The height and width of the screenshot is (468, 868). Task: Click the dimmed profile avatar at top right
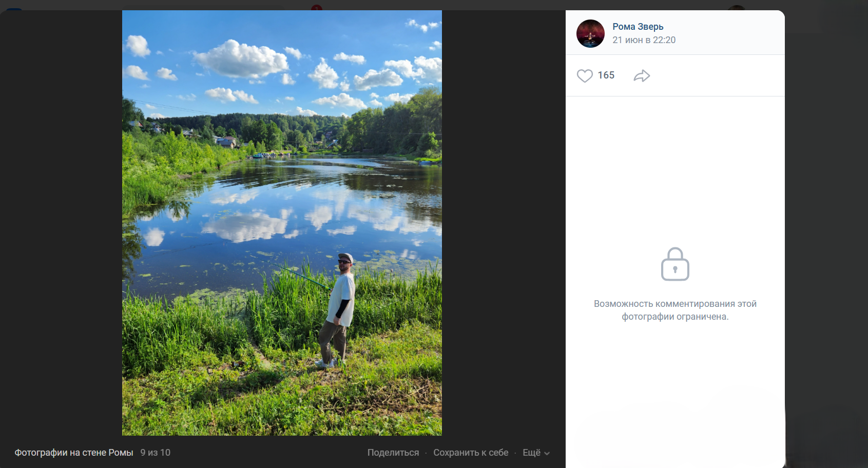(x=736, y=9)
